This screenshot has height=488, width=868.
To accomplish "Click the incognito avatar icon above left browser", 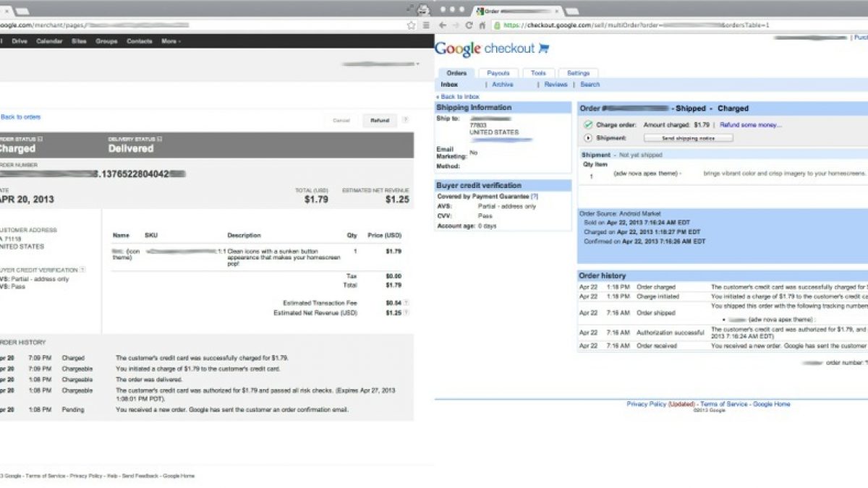I will coord(423,9).
